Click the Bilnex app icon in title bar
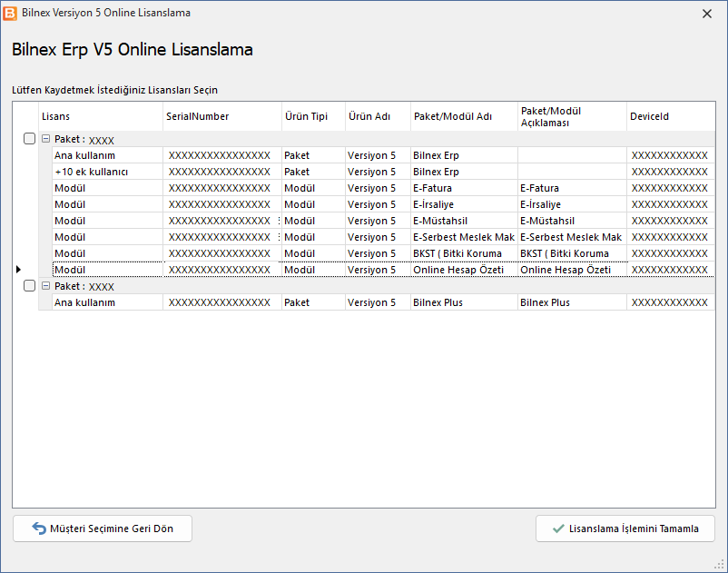The height and width of the screenshot is (573, 728). [x=10, y=13]
